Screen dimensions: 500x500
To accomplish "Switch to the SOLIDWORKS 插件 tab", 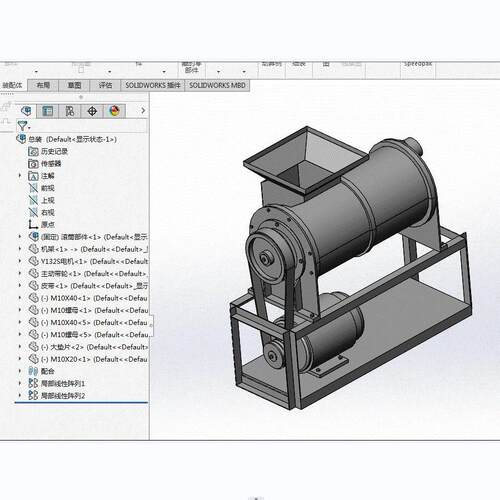I will click(x=153, y=85).
